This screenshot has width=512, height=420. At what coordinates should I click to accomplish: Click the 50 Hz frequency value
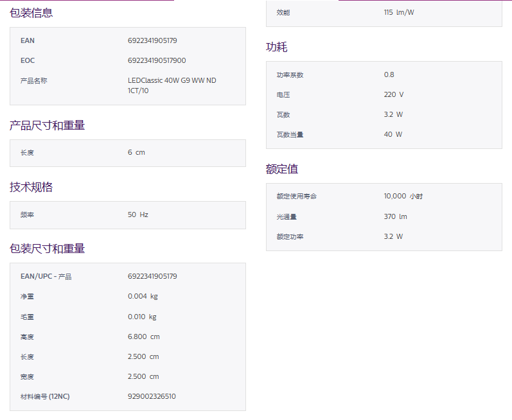tap(137, 214)
